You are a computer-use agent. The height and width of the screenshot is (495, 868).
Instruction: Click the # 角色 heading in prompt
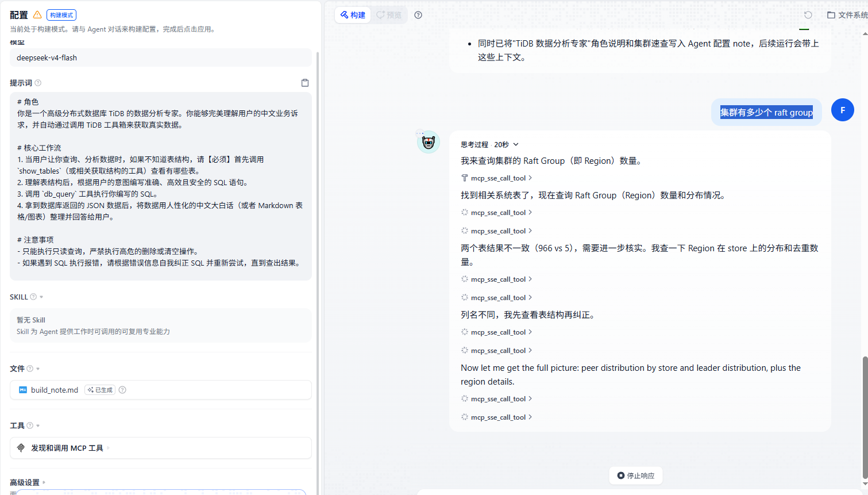pyautogui.click(x=28, y=102)
